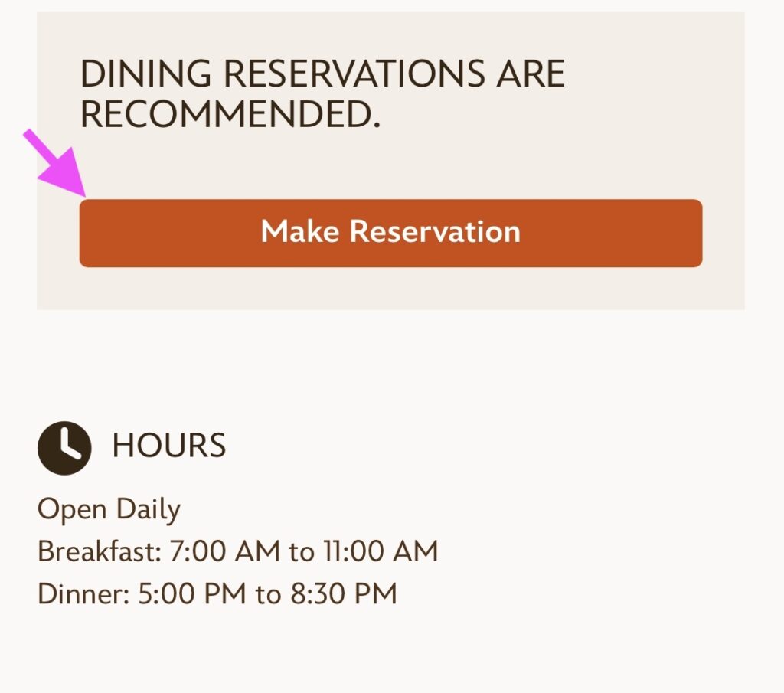Click the word "RECOMMENDED." in the heading
784x693 pixels.
coord(230,114)
